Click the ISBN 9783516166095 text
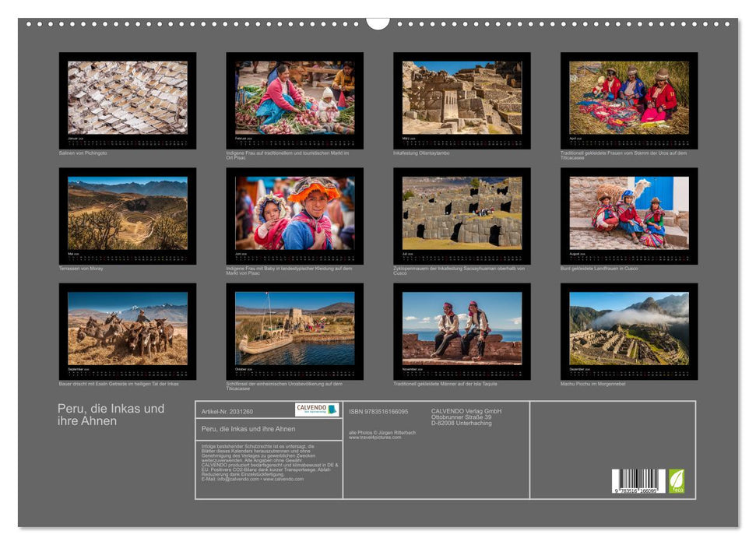The image size is (756, 545). (x=378, y=411)
